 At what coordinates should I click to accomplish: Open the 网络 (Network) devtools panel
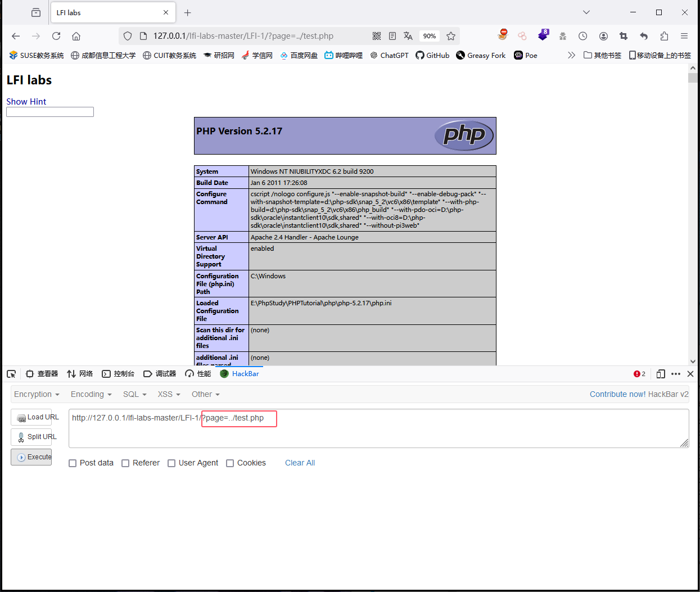79,373
